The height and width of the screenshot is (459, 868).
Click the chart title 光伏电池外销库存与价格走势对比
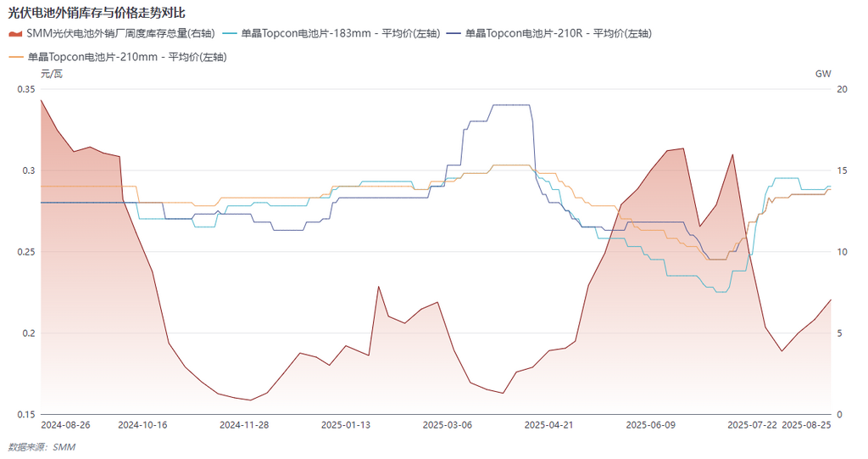point(97,12)
